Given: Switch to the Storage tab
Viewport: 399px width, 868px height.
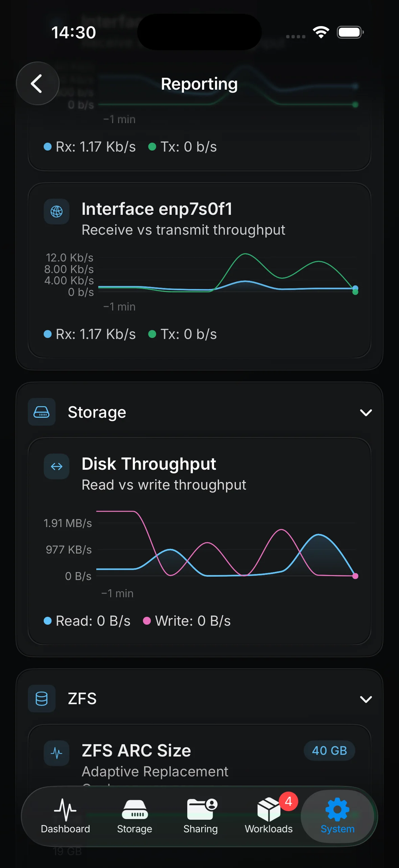Looking at the screenshot, I should (x=135, y=816).
